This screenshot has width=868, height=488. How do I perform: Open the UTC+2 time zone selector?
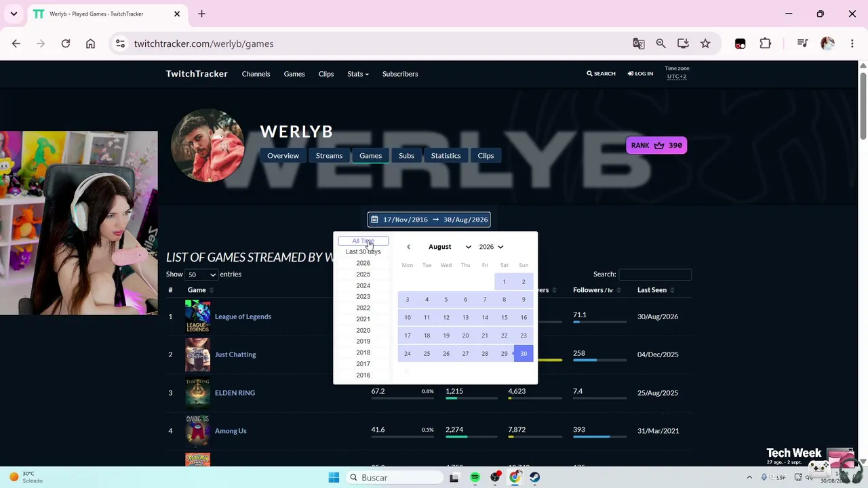coord(677,77)
